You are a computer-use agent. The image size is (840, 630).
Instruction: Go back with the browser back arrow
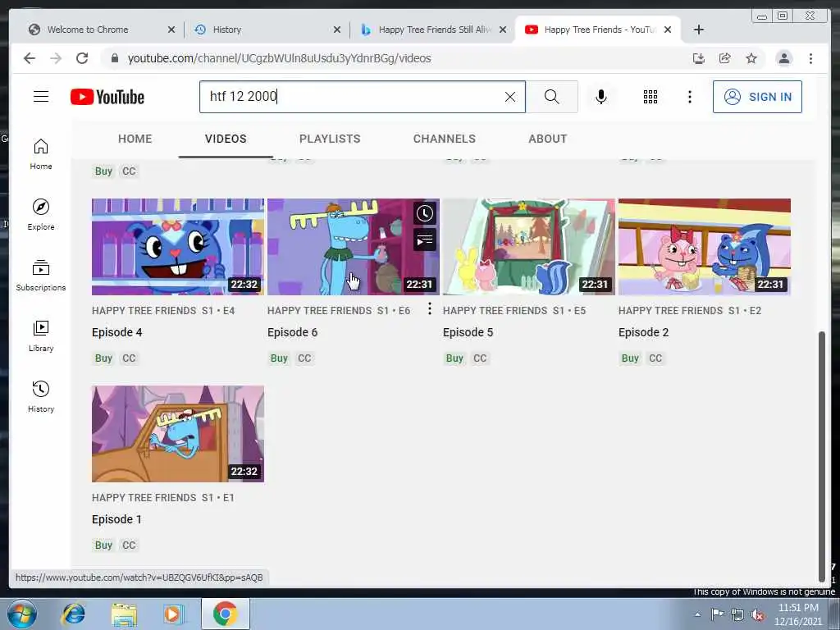point(30,58)
